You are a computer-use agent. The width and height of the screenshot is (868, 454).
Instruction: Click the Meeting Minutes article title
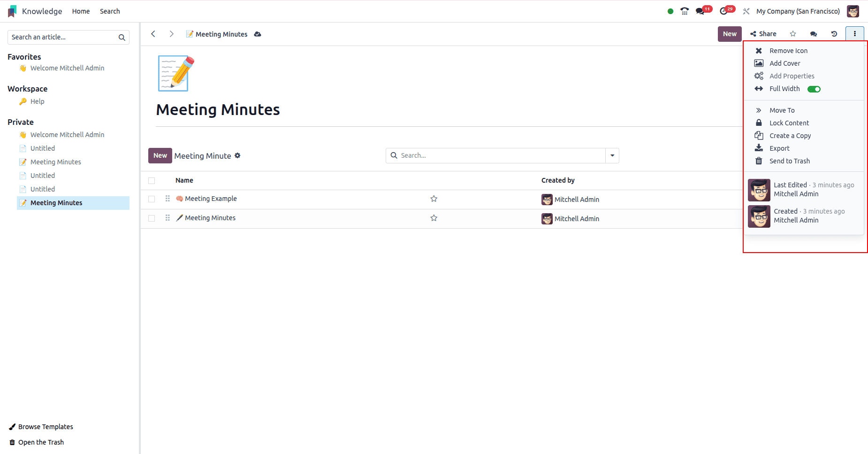tap(218, 110)
